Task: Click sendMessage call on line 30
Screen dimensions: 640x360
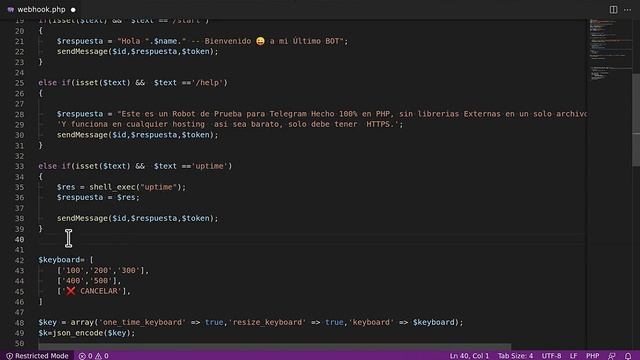Action: point(82,135)
